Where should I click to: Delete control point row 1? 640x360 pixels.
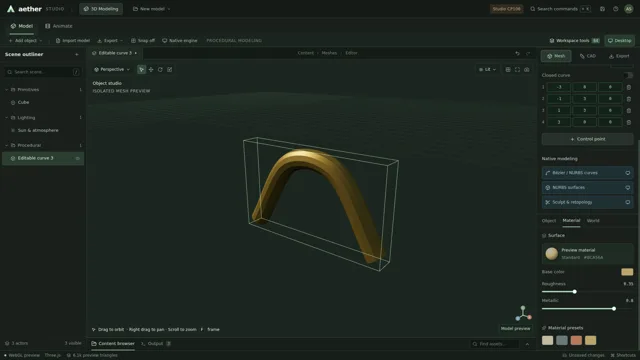click(629, 87)
